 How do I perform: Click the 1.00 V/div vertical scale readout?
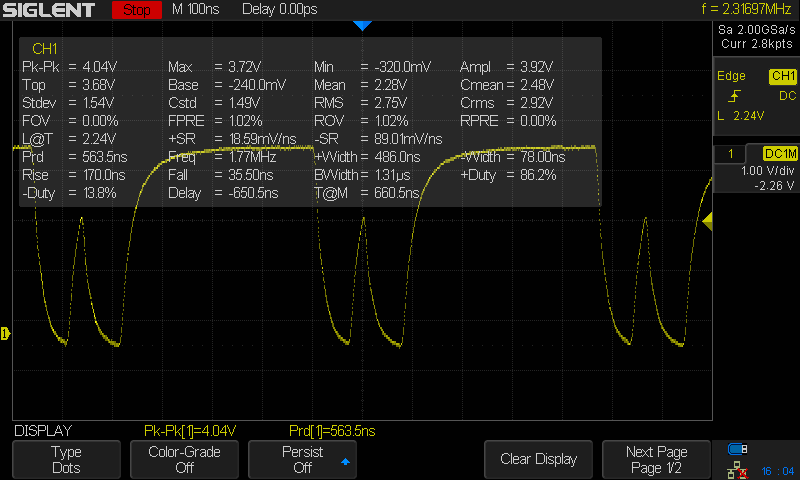click(x=755, y=170)
